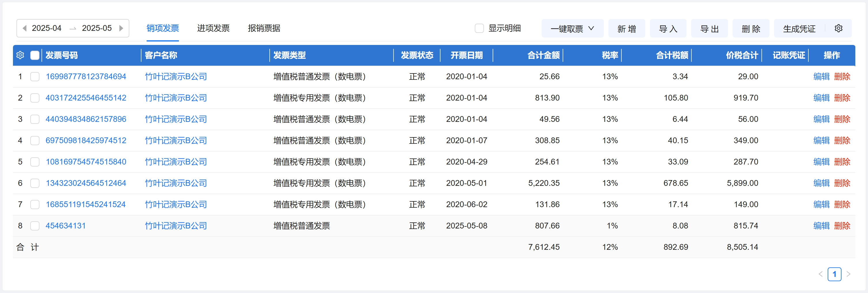Click the gear icon beside 生成凭证
The width and height of the screenshot is (868, 293).
838,28
